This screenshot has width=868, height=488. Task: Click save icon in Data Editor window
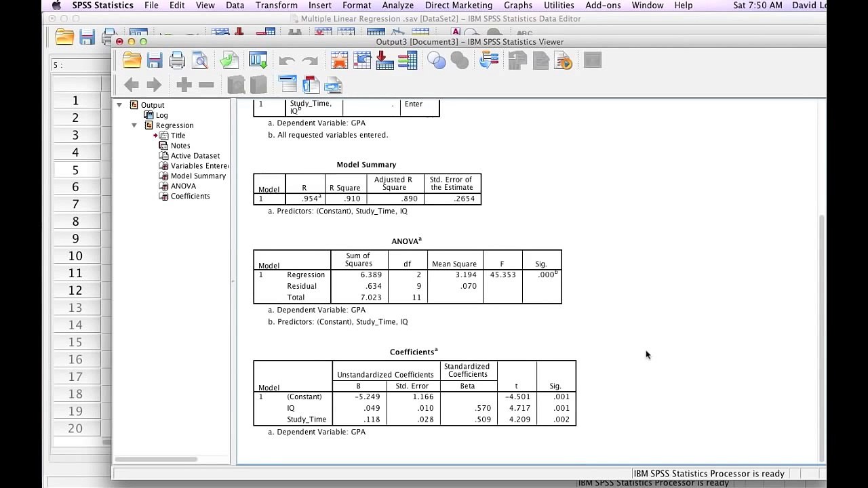coord(87,37)
